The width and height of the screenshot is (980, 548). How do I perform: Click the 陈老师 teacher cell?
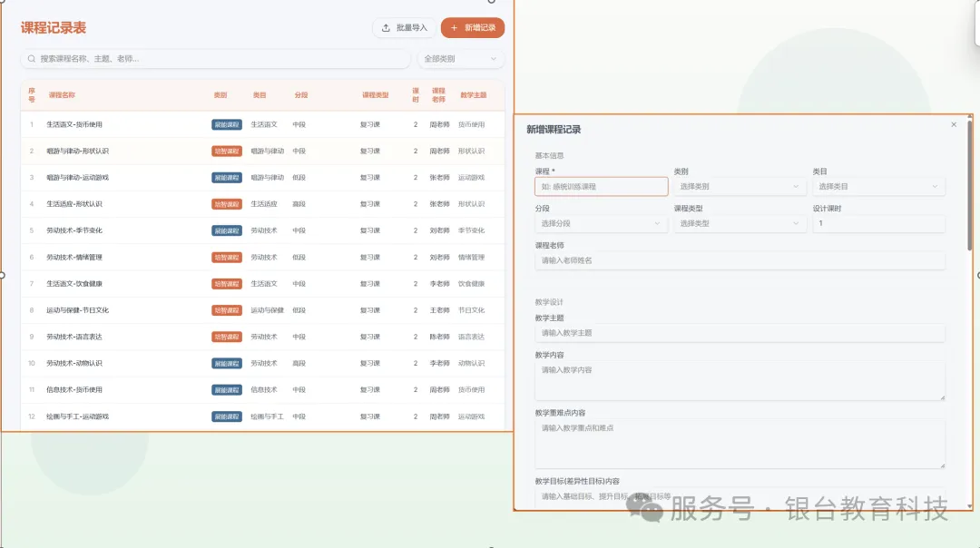[439, 337]
